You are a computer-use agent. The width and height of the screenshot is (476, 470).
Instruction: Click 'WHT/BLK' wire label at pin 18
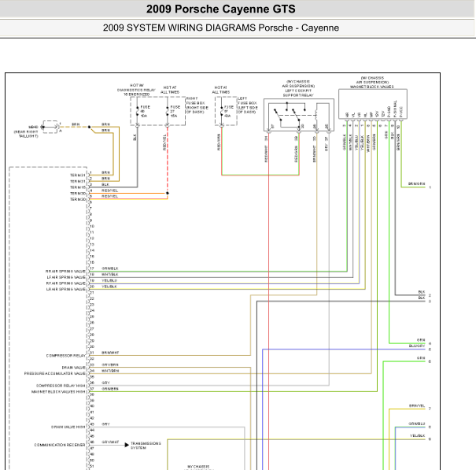pos(110,274)
